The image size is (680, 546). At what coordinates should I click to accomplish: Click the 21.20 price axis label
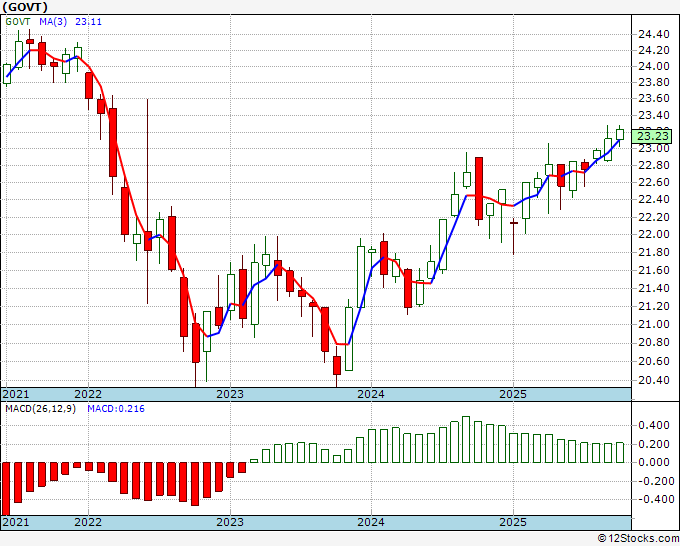(654, 306)
